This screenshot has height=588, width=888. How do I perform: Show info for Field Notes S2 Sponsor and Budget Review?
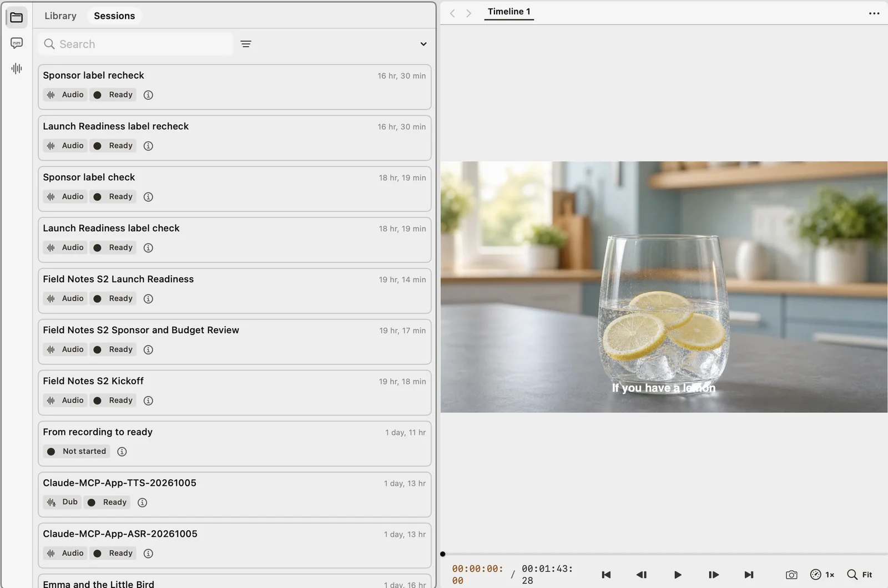pyautogui.click(x=148, y=349)
